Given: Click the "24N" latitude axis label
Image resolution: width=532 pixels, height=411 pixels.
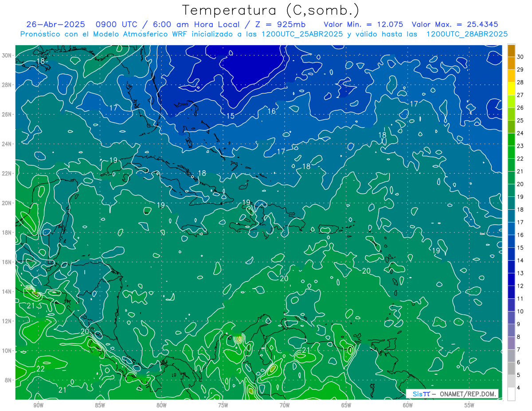Looking at the screenshot, I should [x=6, y=144].
